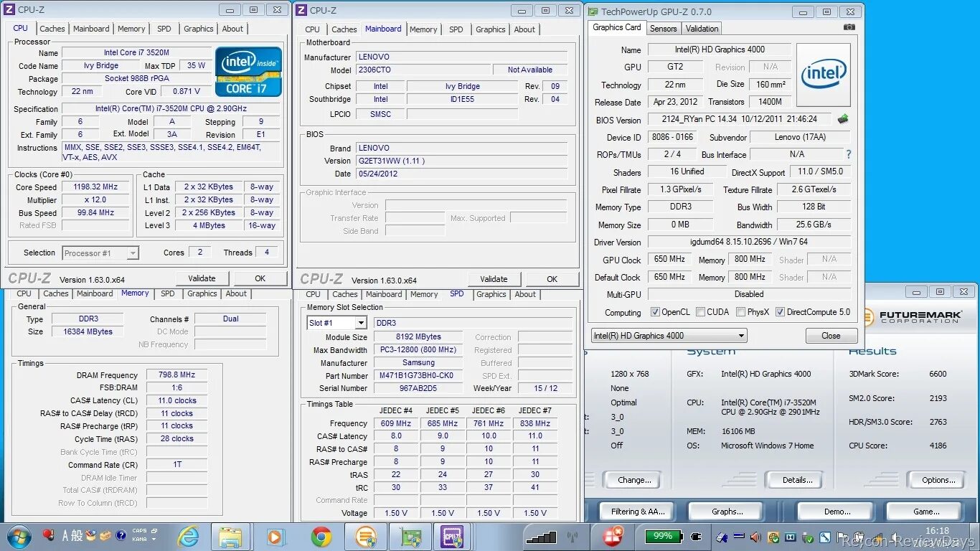This screenshot has height=551, width=980.
Task: Click the DRAM Frequency 798.8 MHz value
Action: coord(177,375)
